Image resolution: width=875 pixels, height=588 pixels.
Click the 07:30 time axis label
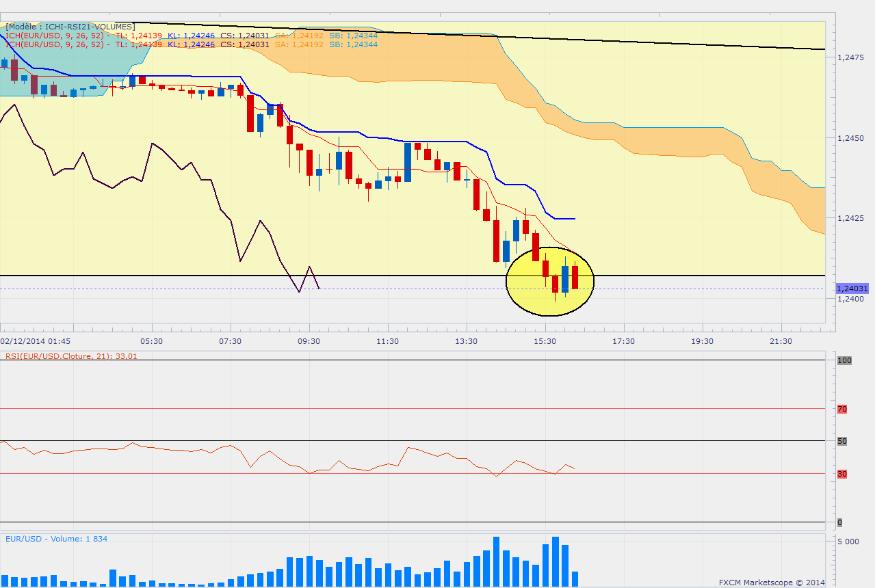tap(230, 341)
